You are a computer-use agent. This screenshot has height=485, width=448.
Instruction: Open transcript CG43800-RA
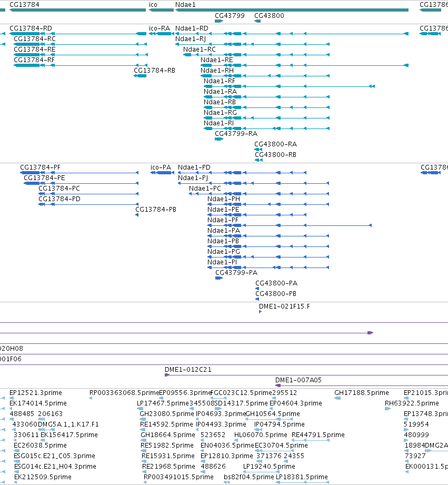[x=275, y=144]
